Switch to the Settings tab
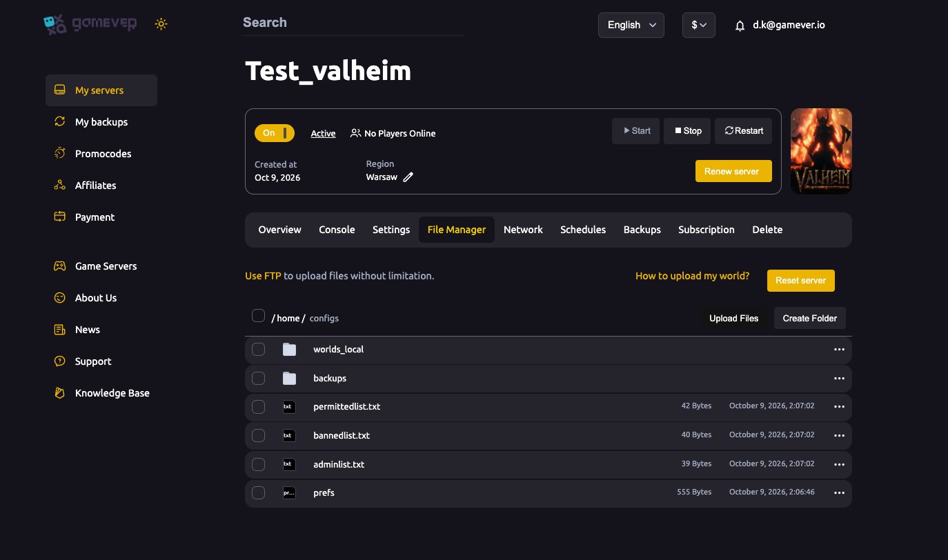948x560 pixels. 391,230
